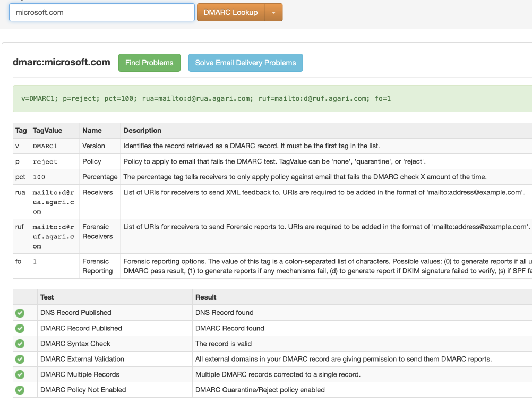
Task: Click the DMARC Policy Not Enabled test name
Action: [x=83, y=390]
